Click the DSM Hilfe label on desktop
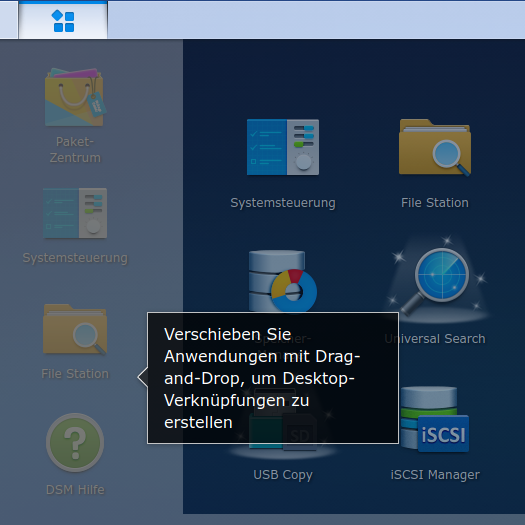Viewport: 525px width, 525px height. point(75,490)
